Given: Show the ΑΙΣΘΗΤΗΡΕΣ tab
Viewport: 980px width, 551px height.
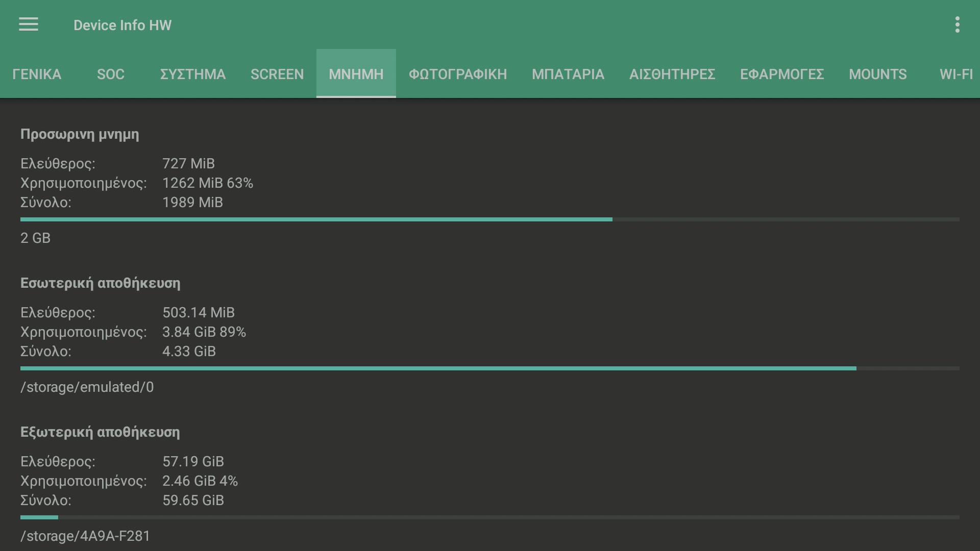Looking at the screenshot, I should coord(672,74).
